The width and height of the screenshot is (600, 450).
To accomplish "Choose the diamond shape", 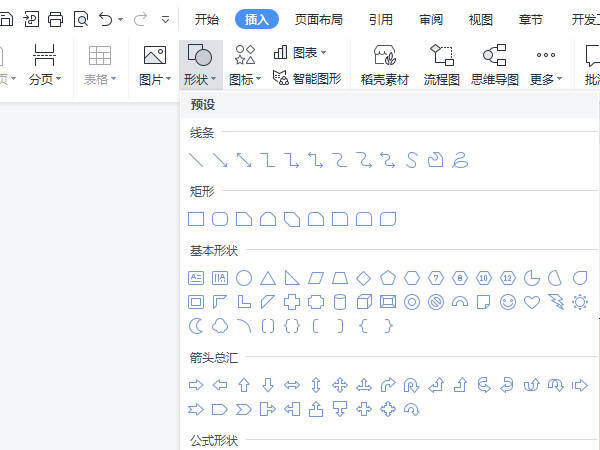I will (364, 278).
